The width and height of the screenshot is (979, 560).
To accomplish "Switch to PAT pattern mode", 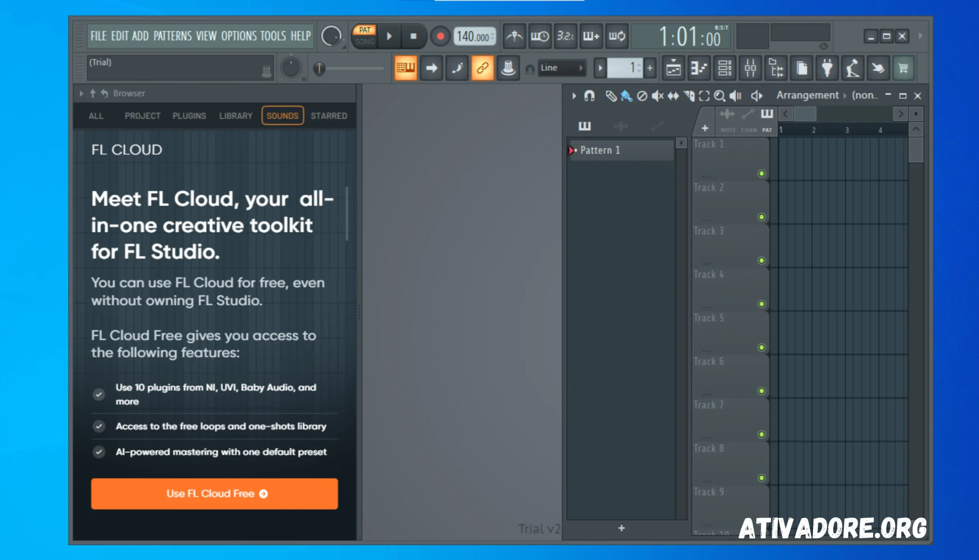I will pyautogui.click(x=364, y=30).
